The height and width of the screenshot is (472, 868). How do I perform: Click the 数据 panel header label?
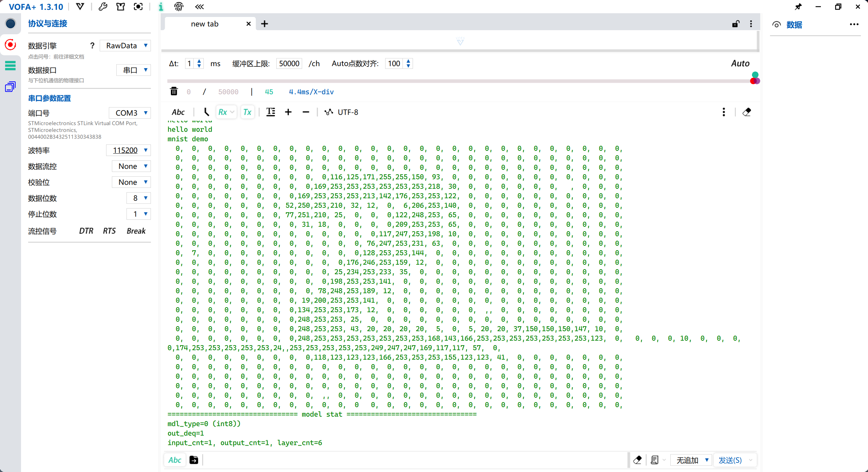click(794, 24)
